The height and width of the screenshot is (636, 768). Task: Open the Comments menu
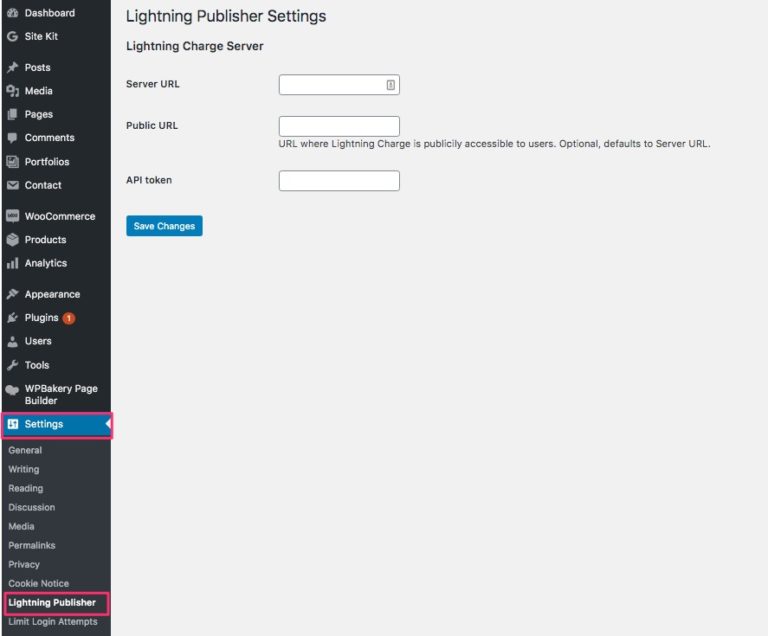(x=49, y=138)
